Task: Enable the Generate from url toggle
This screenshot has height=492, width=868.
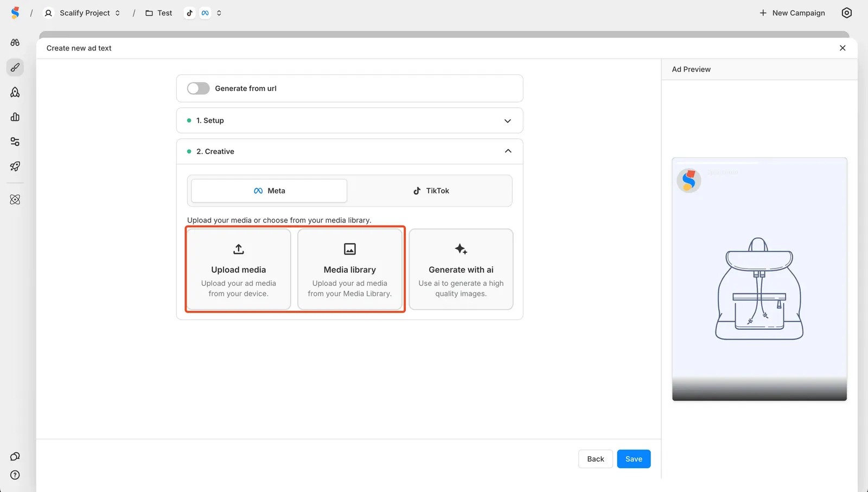Action: tap(198, 88)
